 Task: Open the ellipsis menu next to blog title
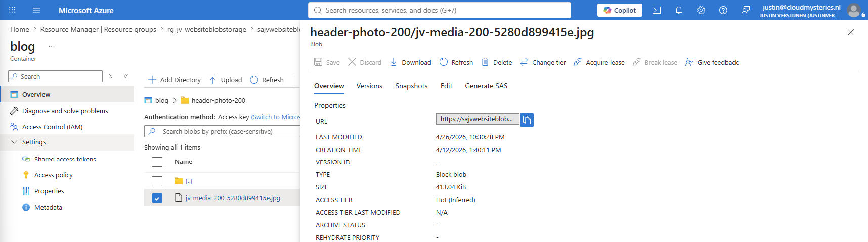pos(52,46)
